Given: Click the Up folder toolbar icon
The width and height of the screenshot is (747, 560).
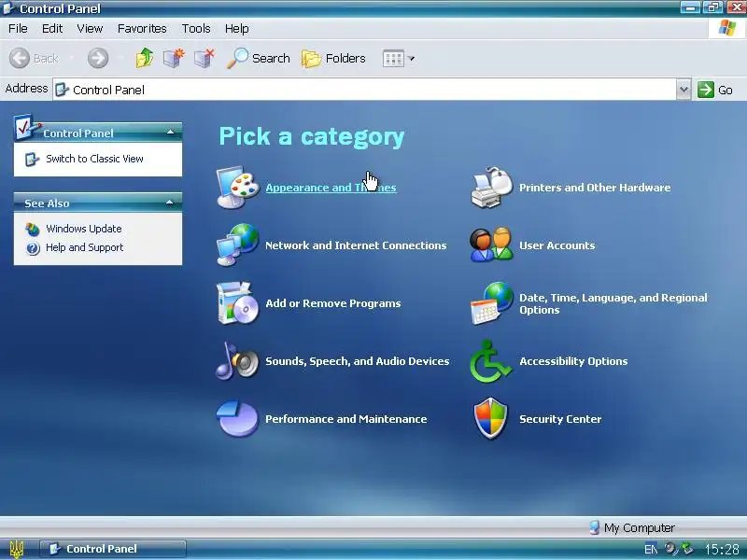Looking at the screenshot, I should pyautogui.click(x=145, y=58).
